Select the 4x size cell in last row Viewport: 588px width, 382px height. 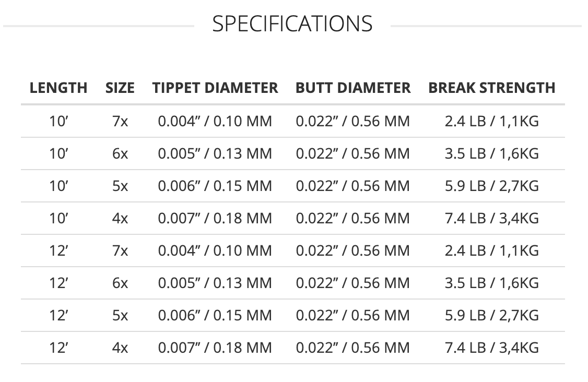point(120,348)
